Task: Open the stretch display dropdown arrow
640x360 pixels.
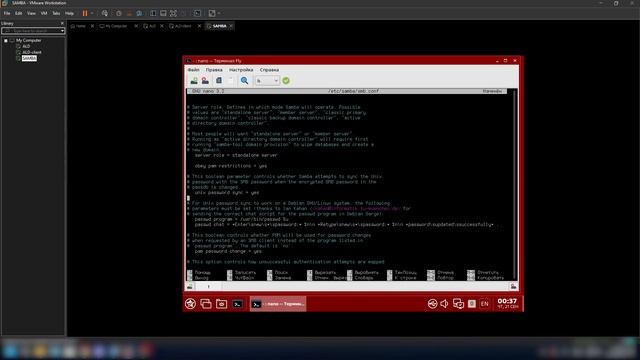Action: pos(219,13)
